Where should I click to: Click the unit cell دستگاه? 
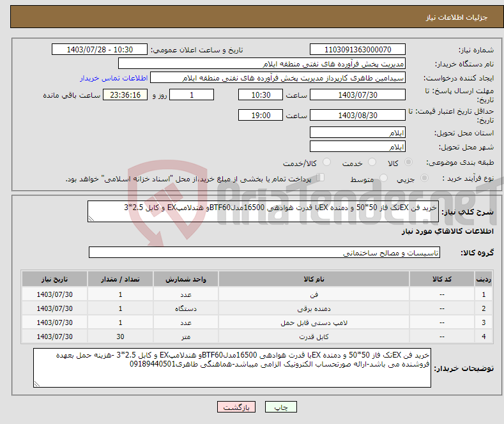pos(186,308)
